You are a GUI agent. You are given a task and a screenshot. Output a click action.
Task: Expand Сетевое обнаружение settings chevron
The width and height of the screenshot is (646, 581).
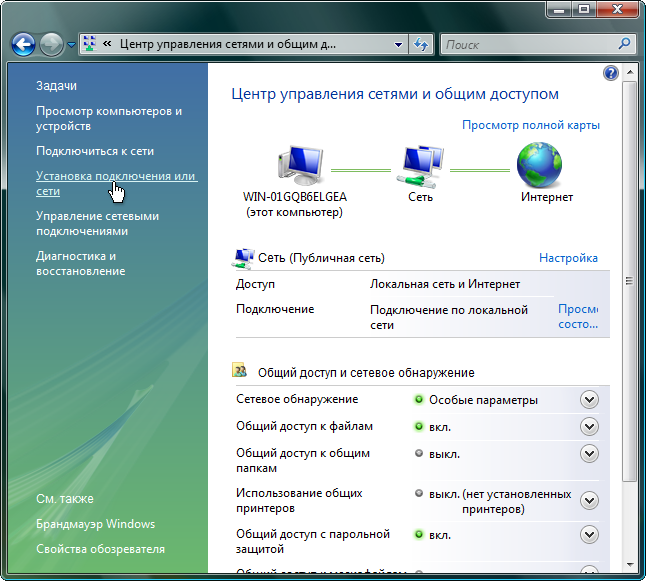(589, 399)
